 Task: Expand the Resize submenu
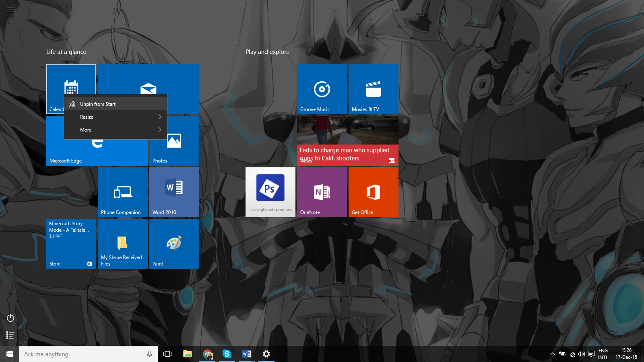click(x=116, y=117)
